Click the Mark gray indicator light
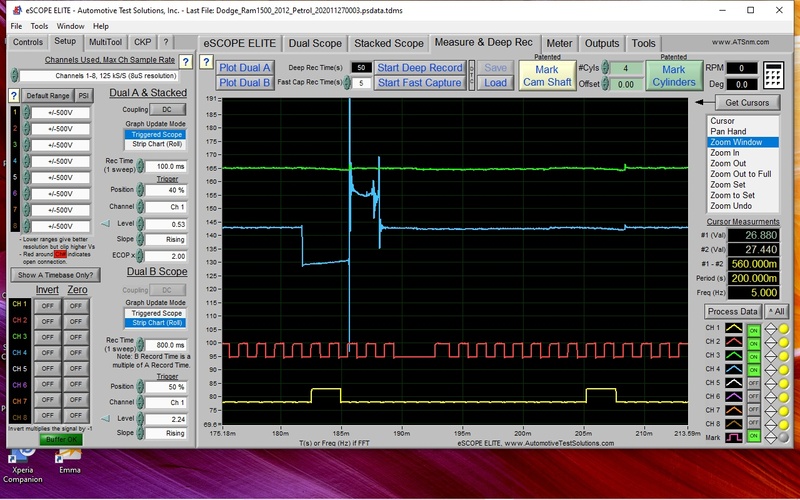This screenshot has width=800, height=500. [x=783, y=438]
